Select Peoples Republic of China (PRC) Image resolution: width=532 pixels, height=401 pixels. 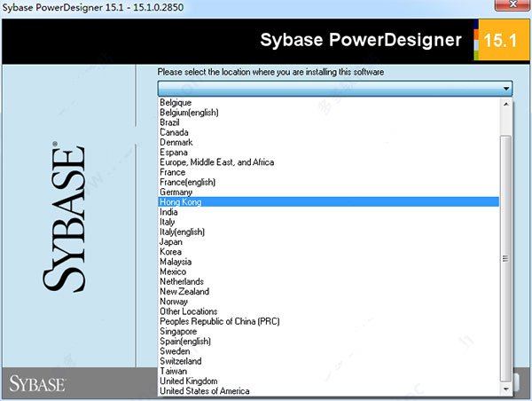click(328, 321)
